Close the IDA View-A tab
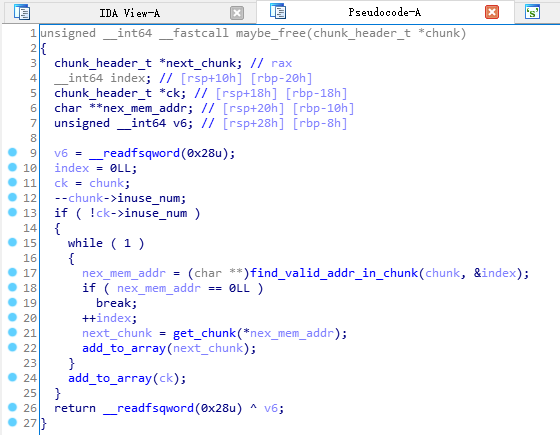This screenshot has width=560, height=435. [237, 13]
